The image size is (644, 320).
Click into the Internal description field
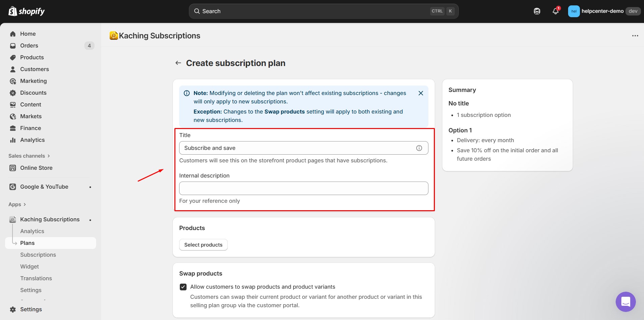click(303, 188)
